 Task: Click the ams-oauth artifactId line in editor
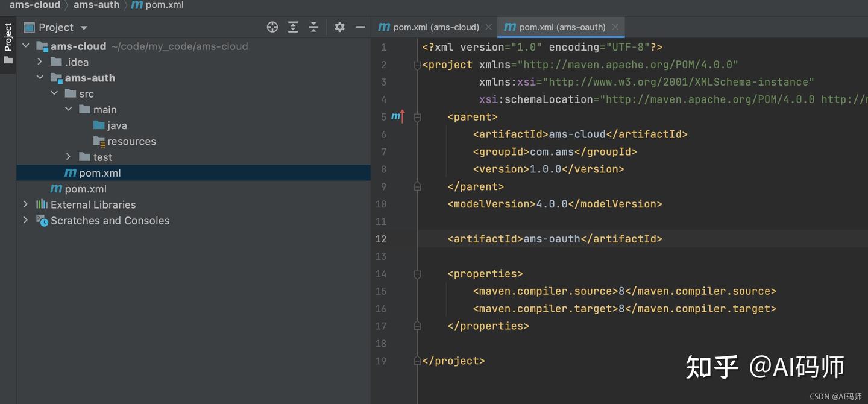(x=555, y=239)
